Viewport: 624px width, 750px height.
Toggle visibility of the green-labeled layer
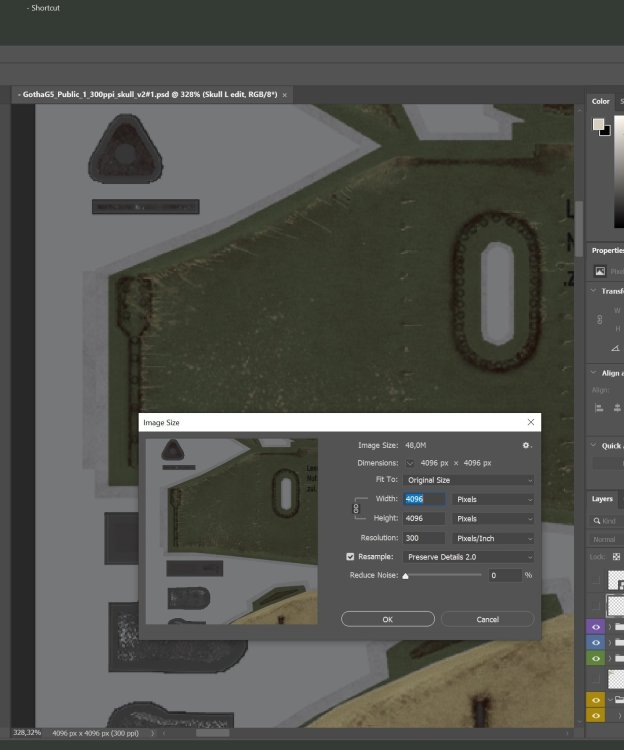[596, 658]
